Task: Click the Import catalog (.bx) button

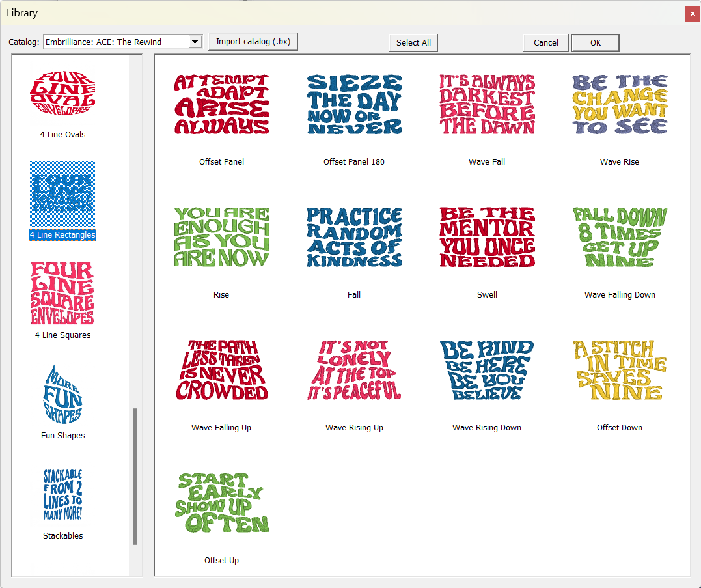Action: tap(253, 42)
